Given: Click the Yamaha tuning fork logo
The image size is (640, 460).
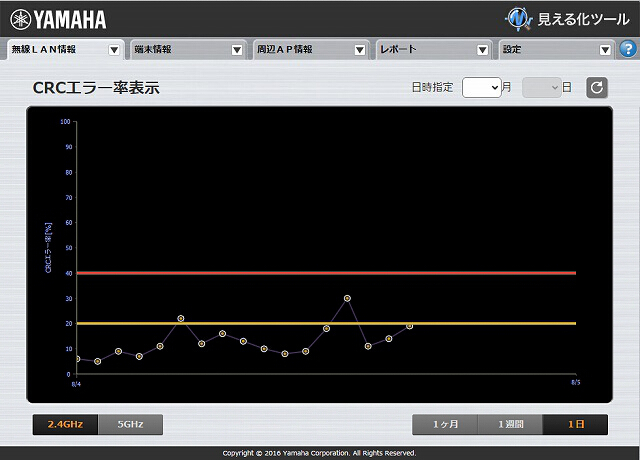Looking at the screenshot, I should (x=20, y=20).
